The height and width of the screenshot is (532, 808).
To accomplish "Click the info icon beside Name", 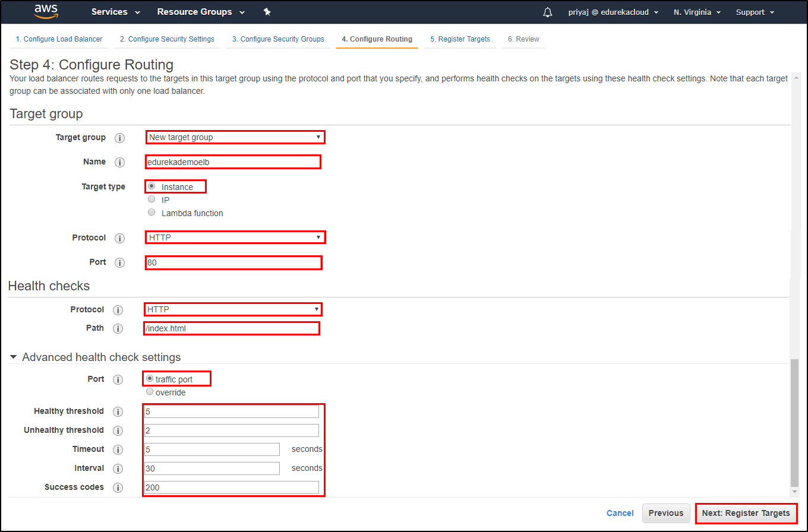I will (x=119, y=162).
